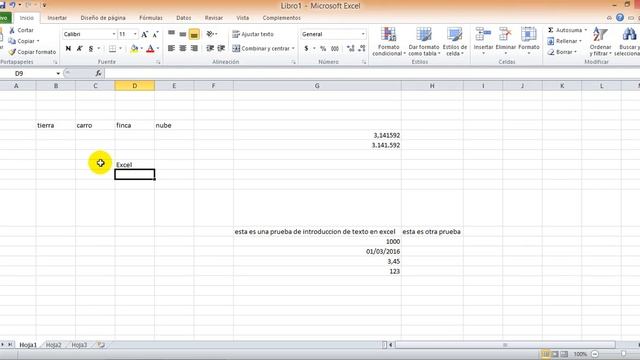Viewport: 640px width, 360px height.
Task: Decrease font size with the small A icon
Action: (x=156, y=34)
